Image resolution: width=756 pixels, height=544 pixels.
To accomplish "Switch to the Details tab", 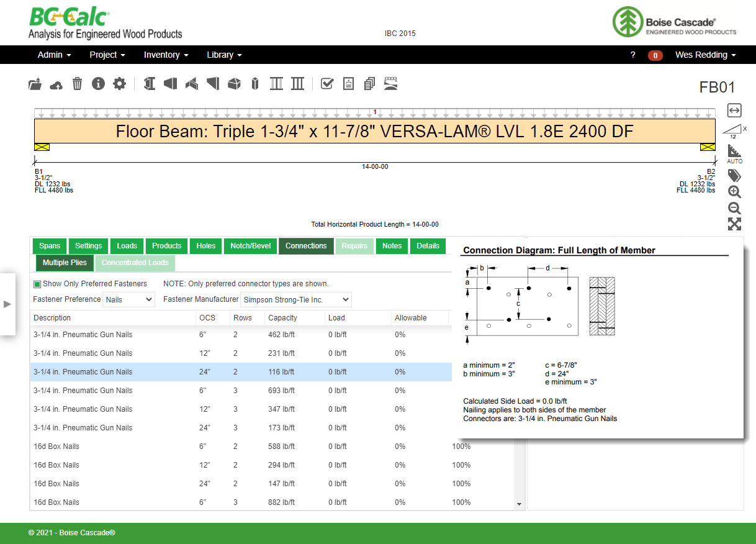I will (x=428, y=246).
